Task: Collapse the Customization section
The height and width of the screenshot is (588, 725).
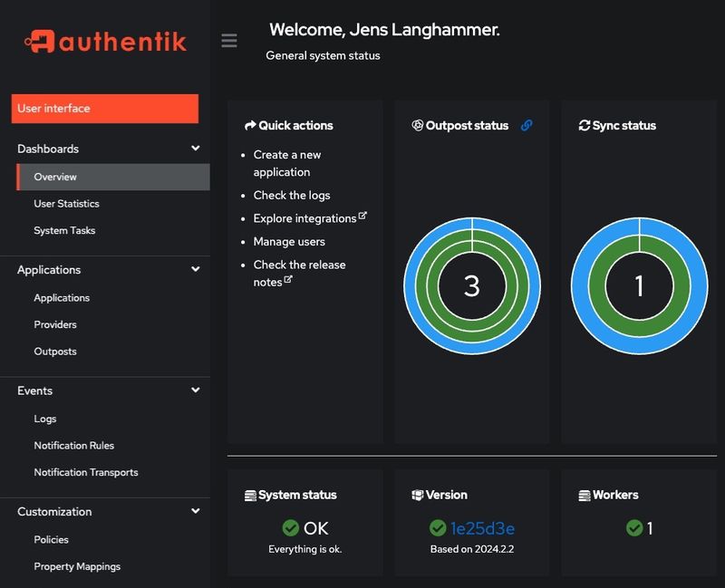Action: tap(195, 511)
